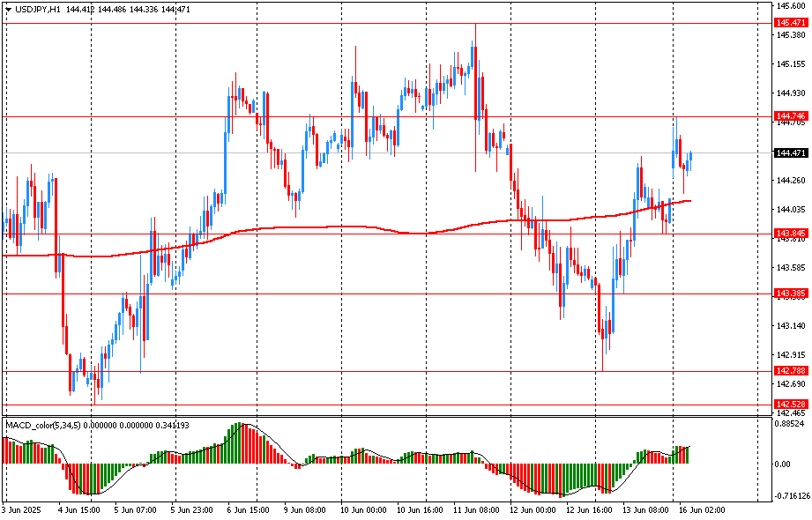
Task: Click the 0.00 MACD zero level label
Action: point(782,464)
